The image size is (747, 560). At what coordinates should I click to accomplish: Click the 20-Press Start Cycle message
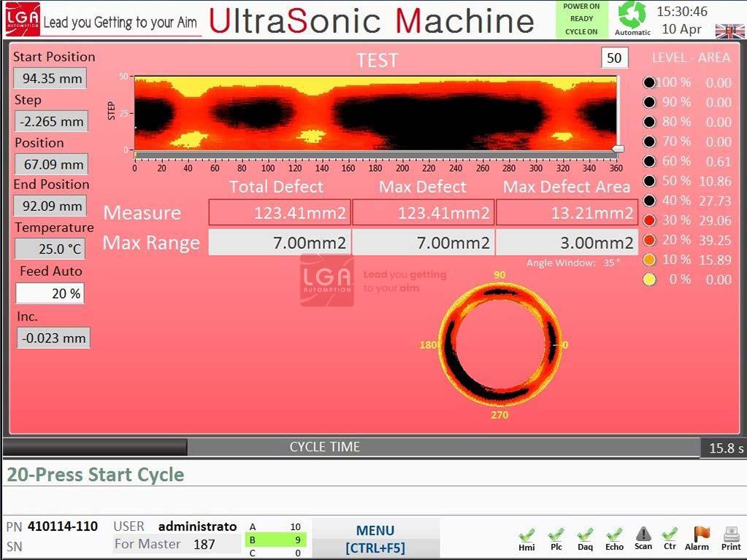point(96,475)
